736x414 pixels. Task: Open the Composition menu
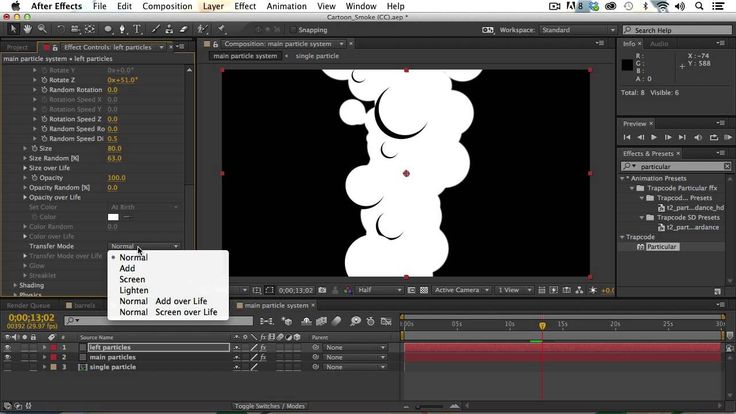point(167,6)
